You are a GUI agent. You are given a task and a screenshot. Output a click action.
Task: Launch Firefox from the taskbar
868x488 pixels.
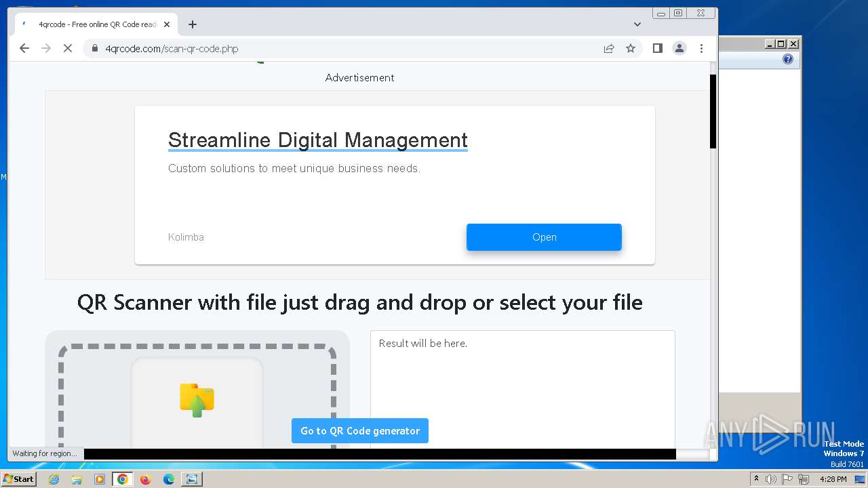pyautogui.click(x=145, y=479)
